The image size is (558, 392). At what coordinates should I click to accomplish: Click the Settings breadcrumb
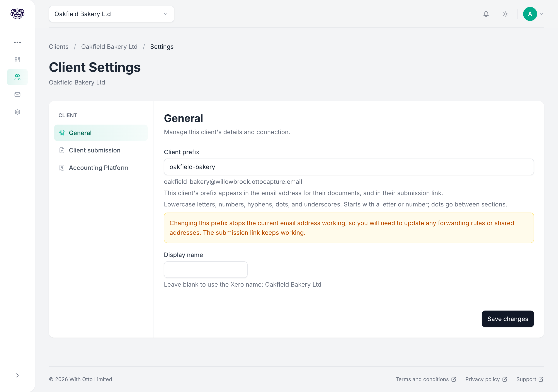[x=162, y=47]
